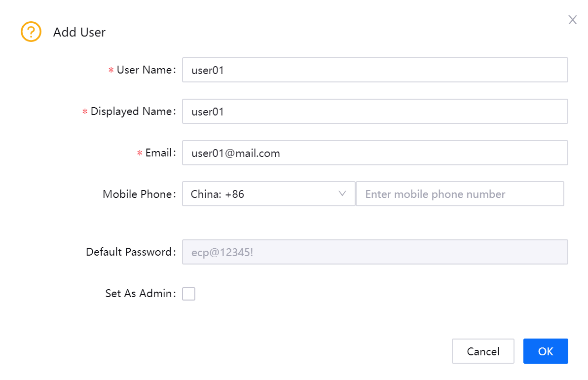Click the Displayed Name label text

131,112
